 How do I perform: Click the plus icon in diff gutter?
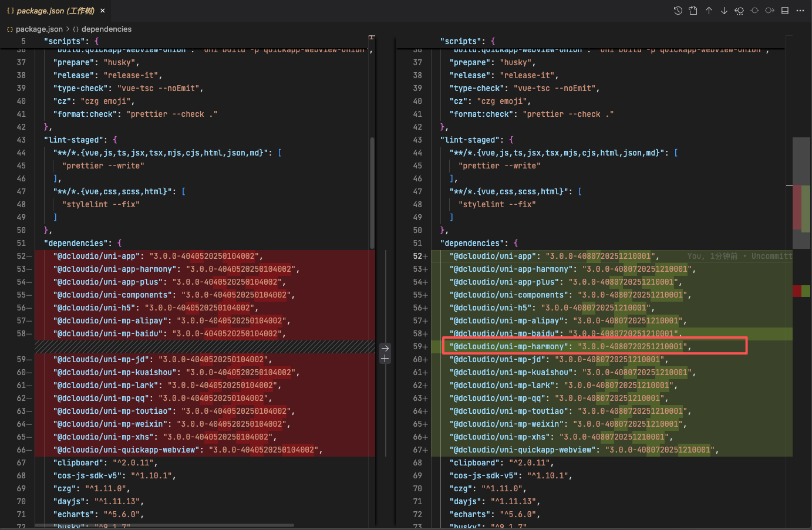pos(385,358)
